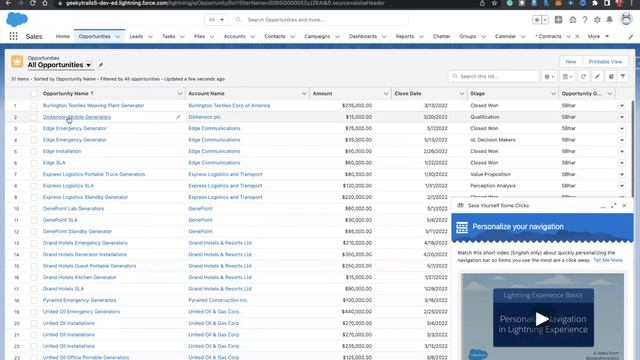Close the Save Yourself Some Clicks panel
Viewport: 640px width, 360px height.
click(624, 206)
